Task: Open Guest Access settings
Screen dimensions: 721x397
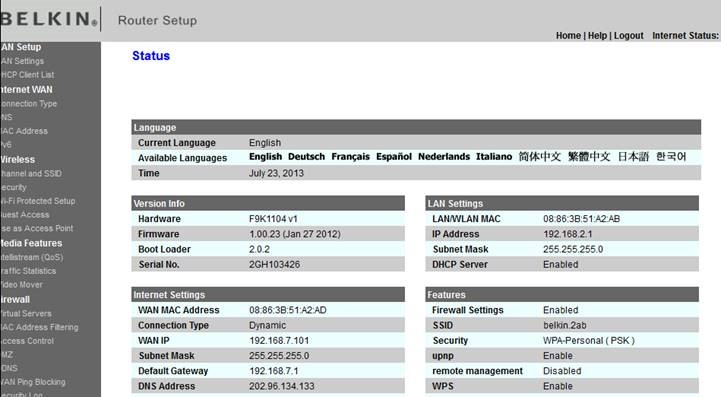Action: pyautogui.click(x=25, y=215)
